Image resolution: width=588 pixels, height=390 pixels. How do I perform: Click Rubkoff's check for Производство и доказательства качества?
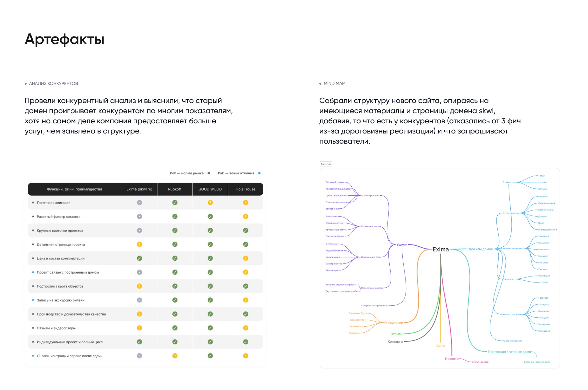point(175,314)
